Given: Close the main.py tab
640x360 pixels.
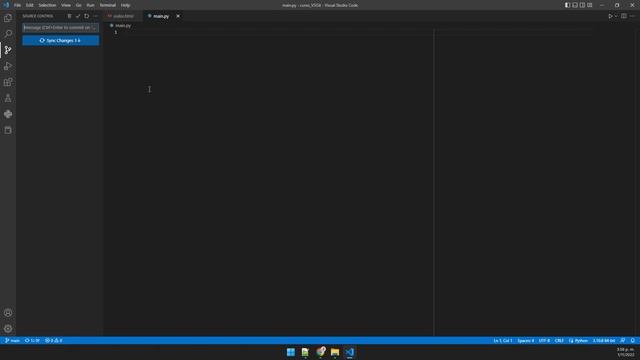Looking at the screenshot, I should pyautogui.click(x=178, y=16).
